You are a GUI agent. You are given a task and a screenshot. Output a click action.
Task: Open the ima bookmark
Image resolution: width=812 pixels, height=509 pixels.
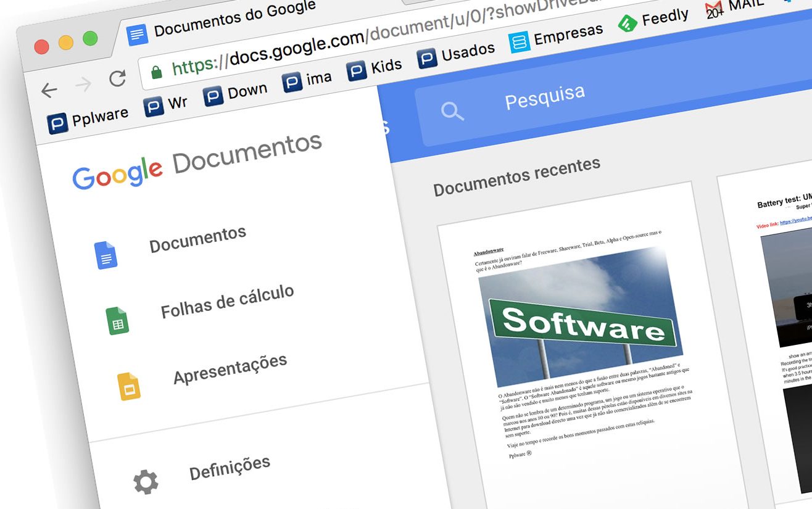[307, 80]
